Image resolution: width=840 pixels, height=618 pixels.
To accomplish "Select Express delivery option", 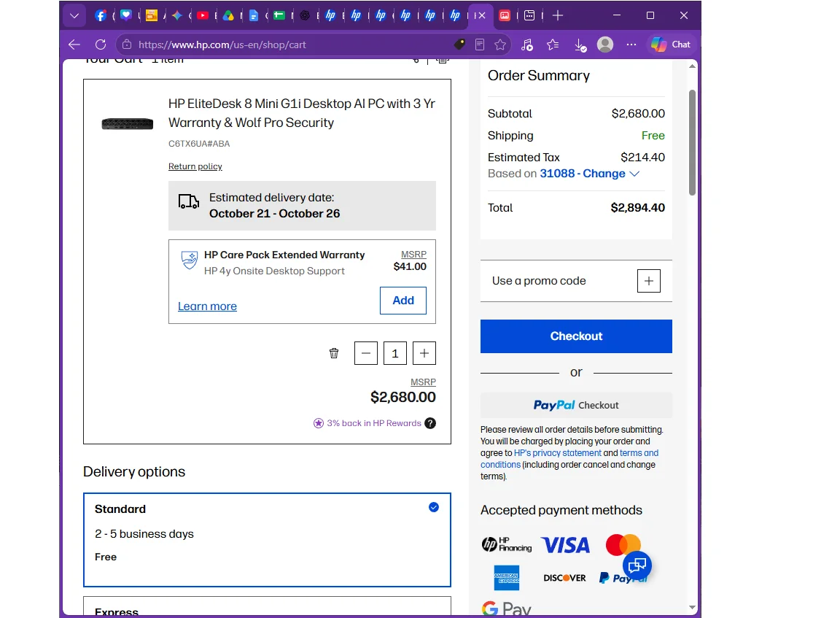I will point(268,607).
